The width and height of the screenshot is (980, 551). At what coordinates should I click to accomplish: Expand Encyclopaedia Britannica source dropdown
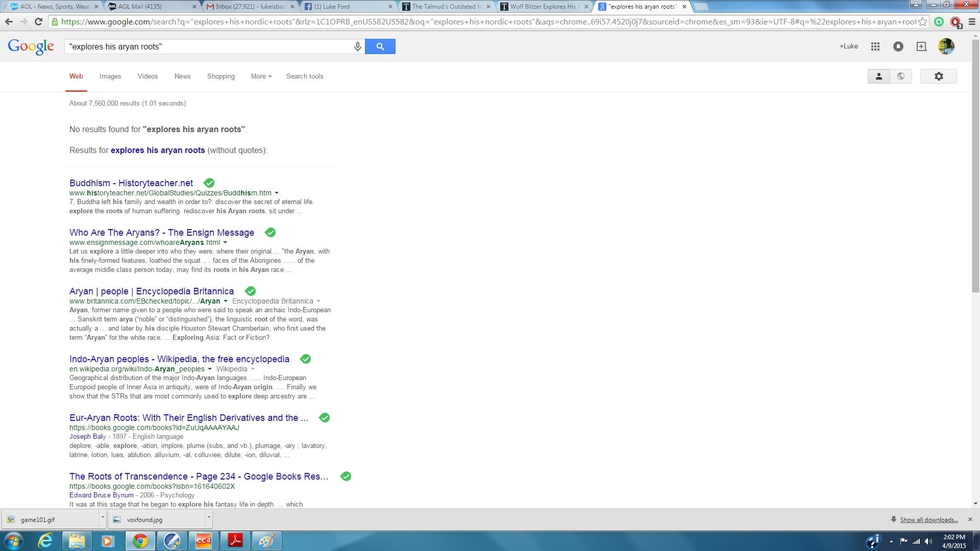(318, 301)
